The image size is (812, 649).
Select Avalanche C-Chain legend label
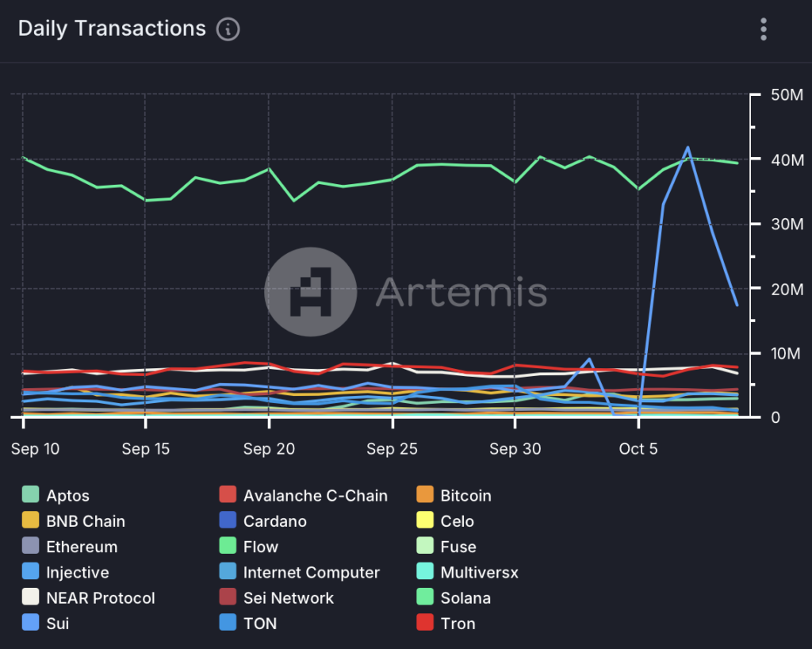coord(316,496)
